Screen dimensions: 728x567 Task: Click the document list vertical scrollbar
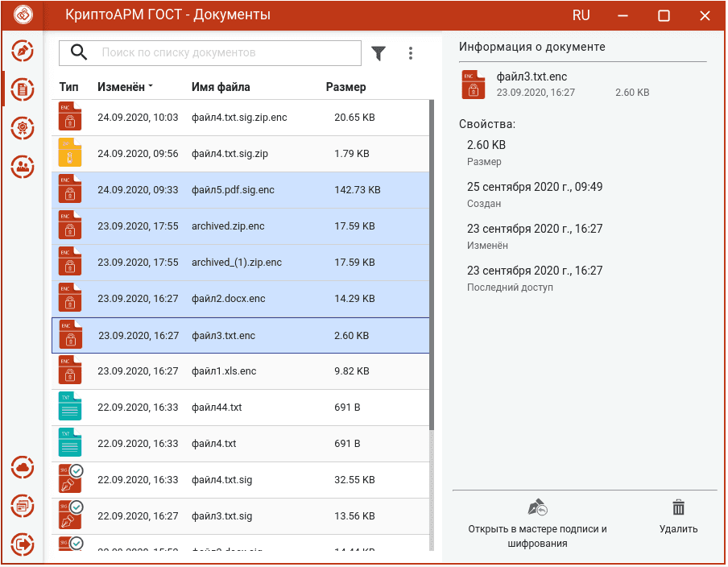(x=432, y=265)
